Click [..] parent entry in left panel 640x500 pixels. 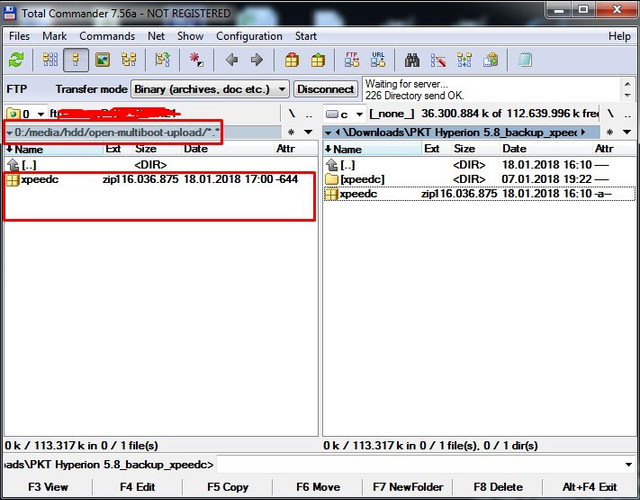coord(161,165)
